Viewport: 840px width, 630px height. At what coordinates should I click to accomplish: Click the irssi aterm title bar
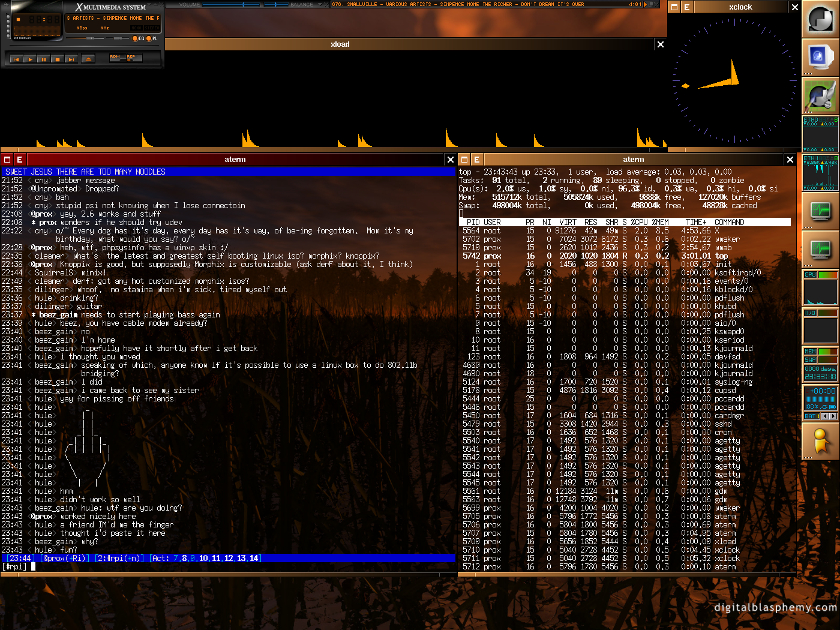(235, 160)
